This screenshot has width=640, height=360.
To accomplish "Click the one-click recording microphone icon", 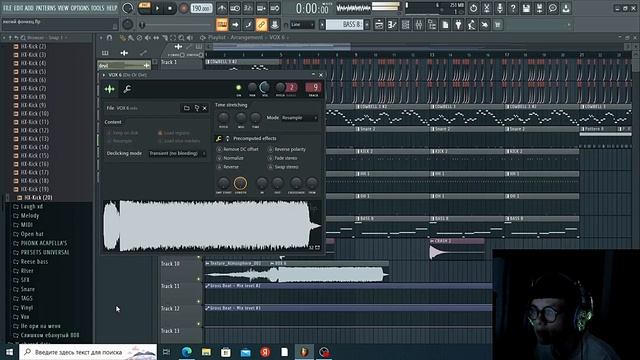I will 500,8.
